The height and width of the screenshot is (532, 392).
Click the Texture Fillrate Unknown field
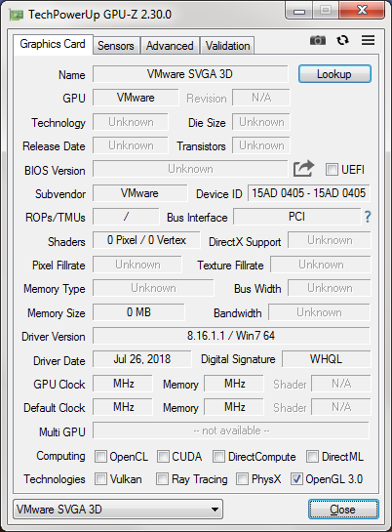[321, 265]
